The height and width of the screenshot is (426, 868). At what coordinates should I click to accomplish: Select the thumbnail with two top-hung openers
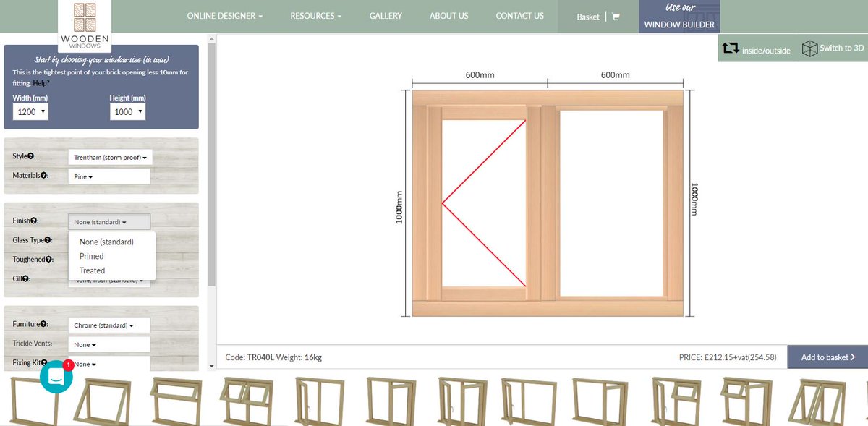247,400
